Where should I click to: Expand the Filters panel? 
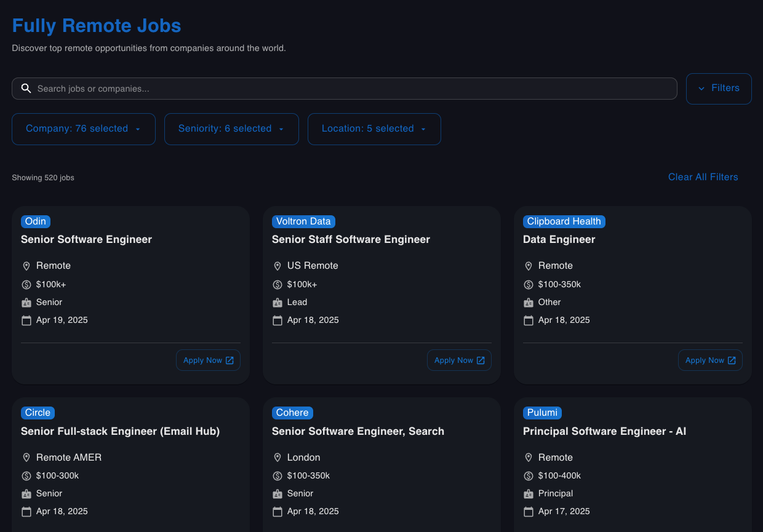[x=719, y=89]
